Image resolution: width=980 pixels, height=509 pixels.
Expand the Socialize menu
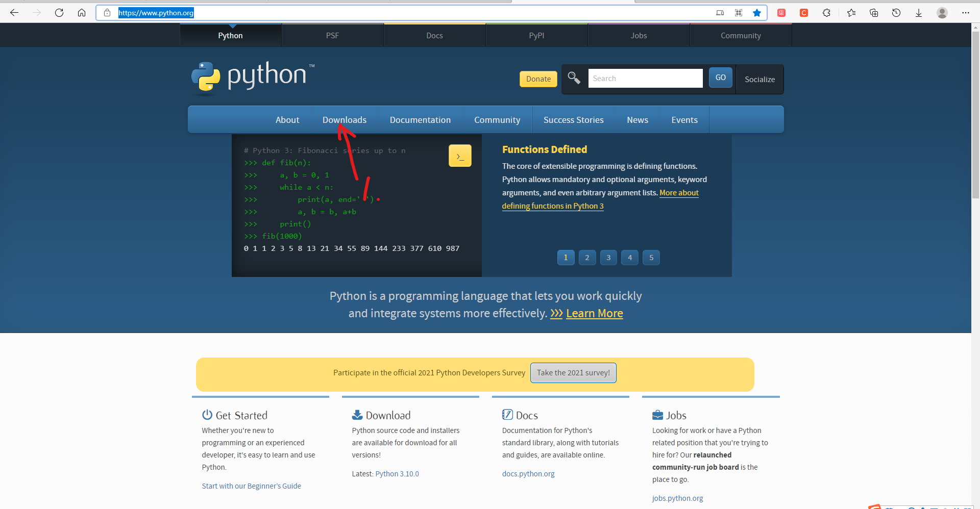pos(760,79)
